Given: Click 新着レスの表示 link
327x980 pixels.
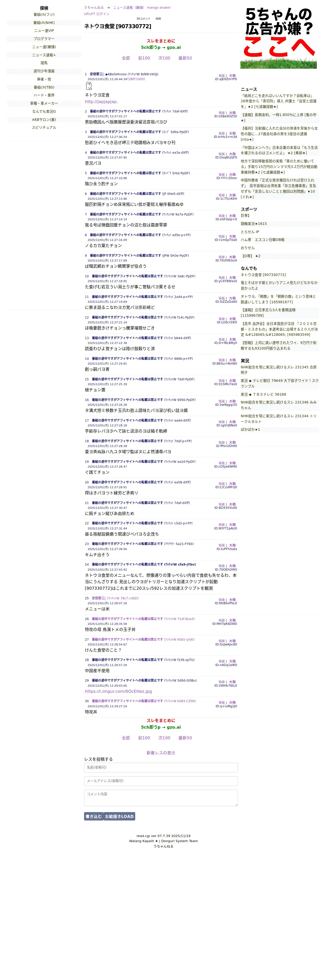Looking at the screenshot, I should (x=161, y=753).
